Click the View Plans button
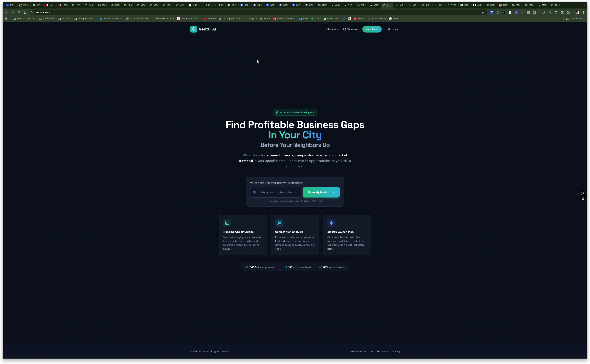This screenshot has height=364, width=590. point(372,29)
